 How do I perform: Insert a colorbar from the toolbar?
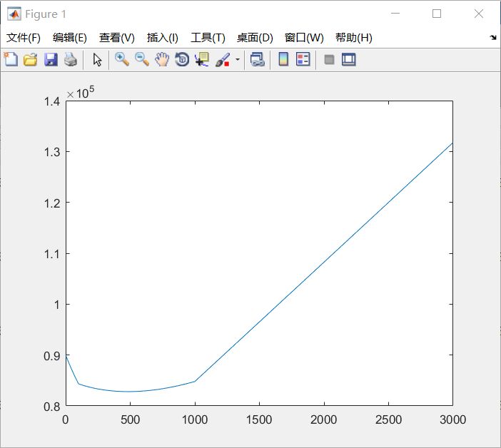click(x=283, y=60)
